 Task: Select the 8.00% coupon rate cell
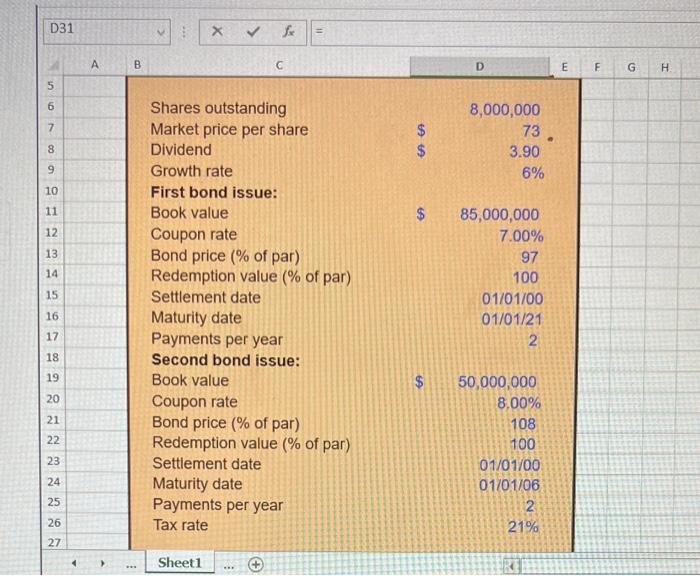pos(519,403)
